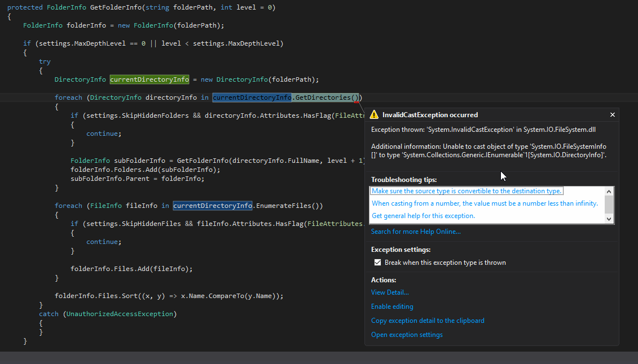Click the GetFolderInfo method name in signature
Screen dimensions: 638x364
tap(117, 7)
